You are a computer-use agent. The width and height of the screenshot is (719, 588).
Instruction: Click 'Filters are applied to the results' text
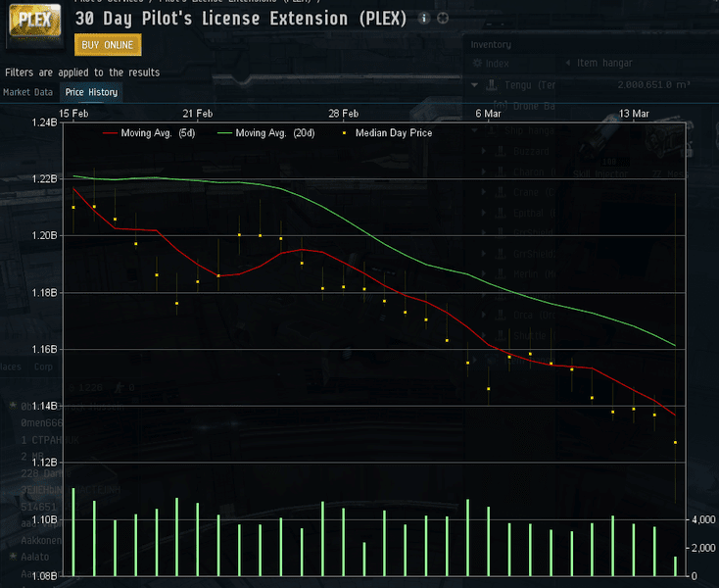click(82, 73)
